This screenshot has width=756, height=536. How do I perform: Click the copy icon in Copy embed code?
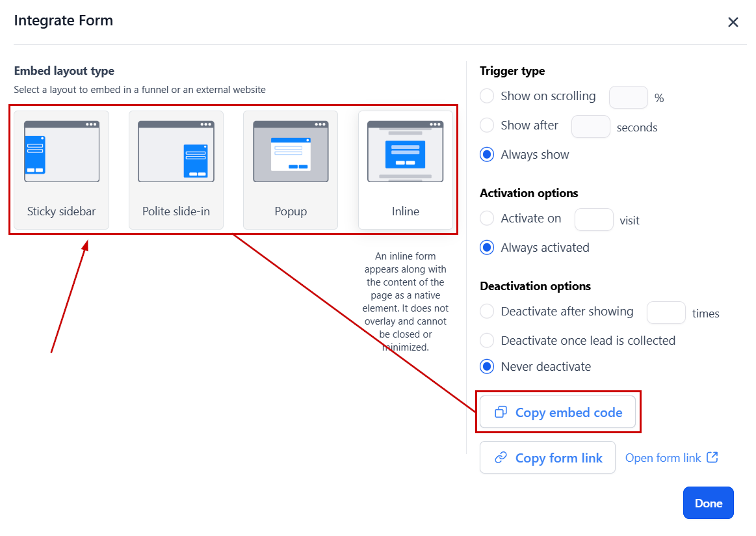501,412
